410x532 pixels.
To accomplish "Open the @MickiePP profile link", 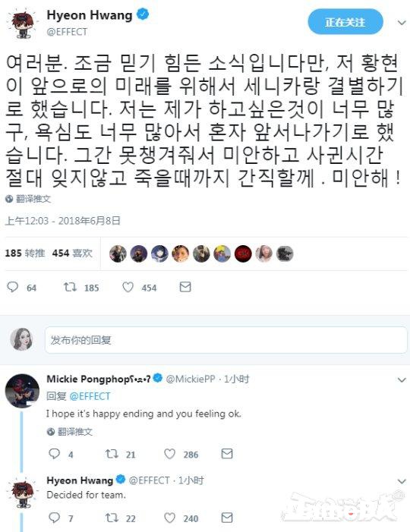I will (191, 379).
